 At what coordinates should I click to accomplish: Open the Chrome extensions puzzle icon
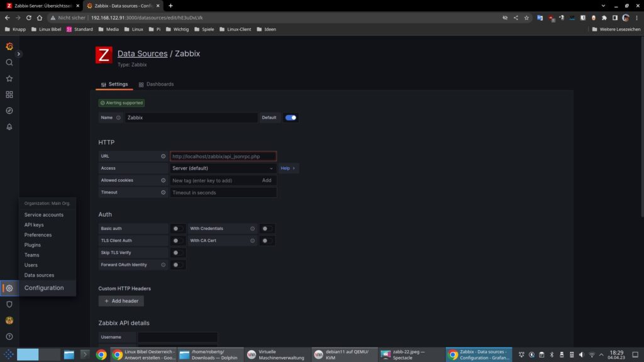point(604,18)
